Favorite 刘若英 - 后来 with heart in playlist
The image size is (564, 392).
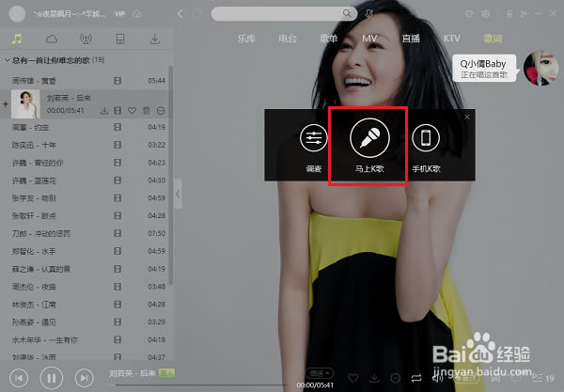pos(132,110)
